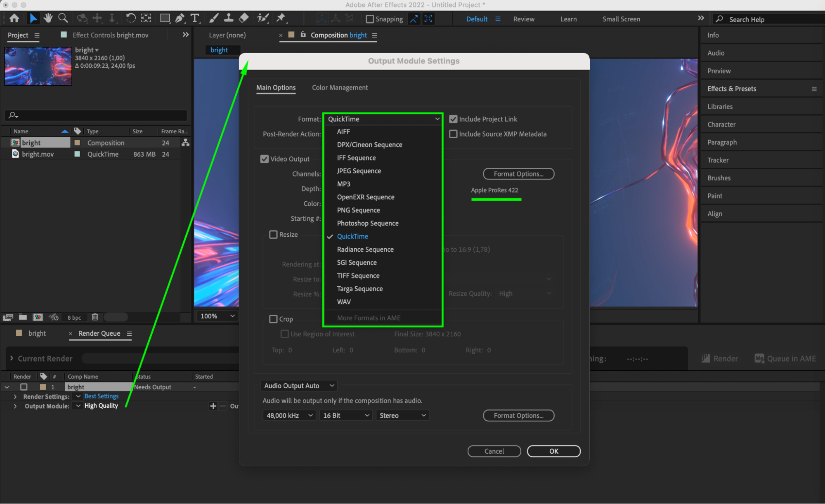This screenshot has width=825, height=504.
Task: Click the trash icon in Project panel
Action: click(x=95, y=317)
